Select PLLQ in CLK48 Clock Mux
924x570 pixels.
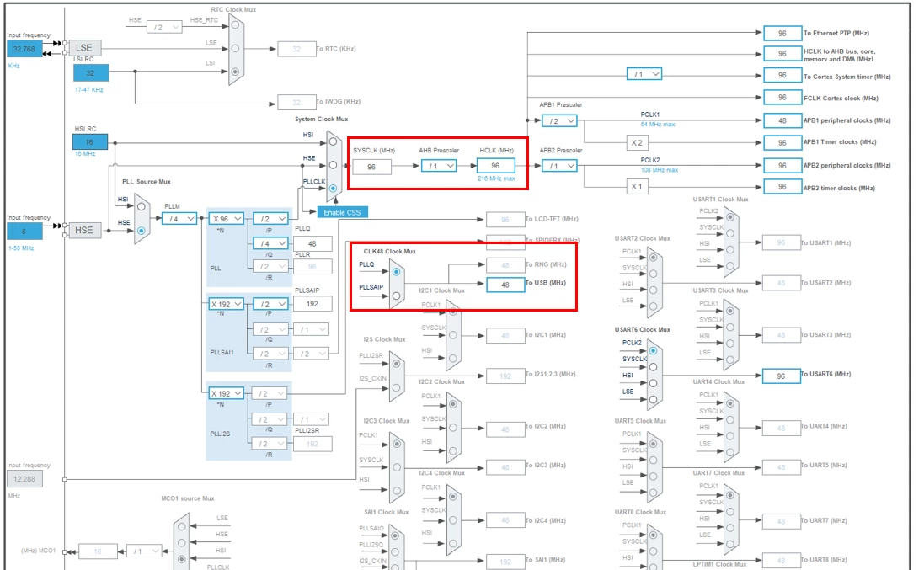tap(396, 272)
